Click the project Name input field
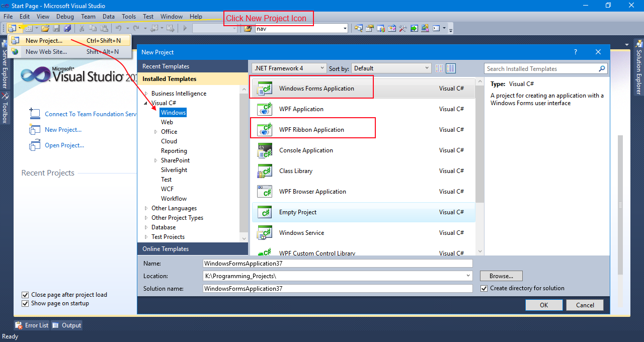Screen dimensions: 644x342 tap(338, 263)
